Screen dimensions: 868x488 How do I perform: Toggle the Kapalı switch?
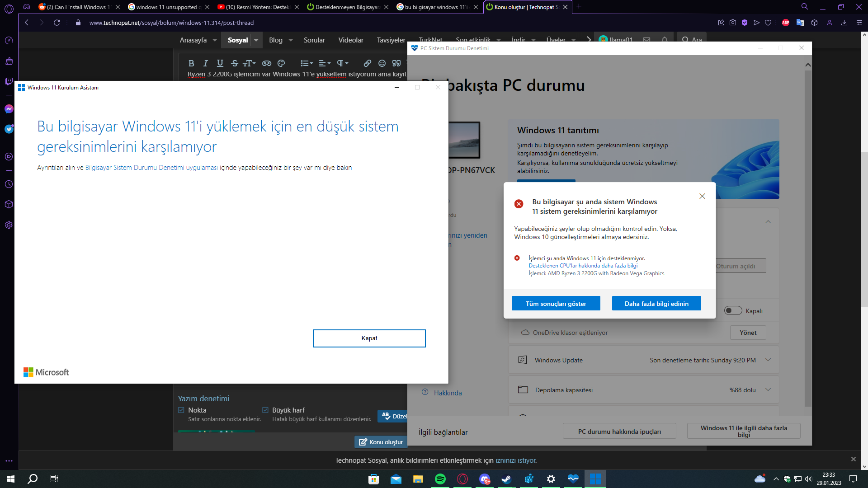733,310
